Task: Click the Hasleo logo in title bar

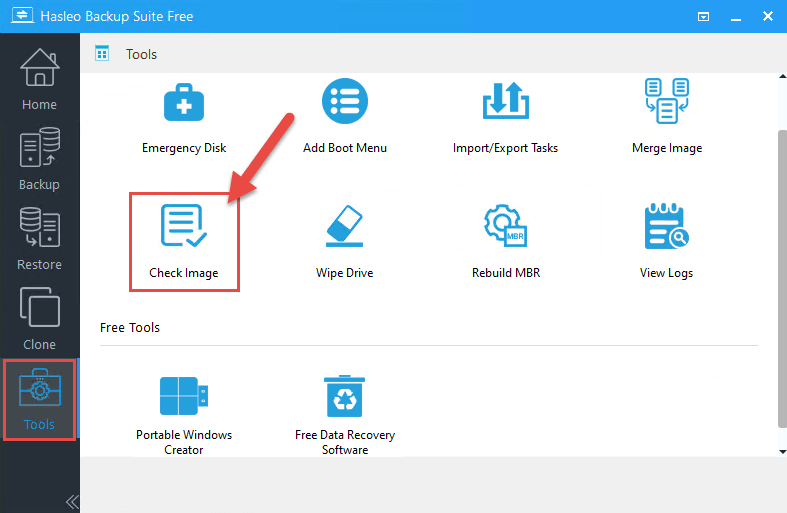Action: point(21,17)
